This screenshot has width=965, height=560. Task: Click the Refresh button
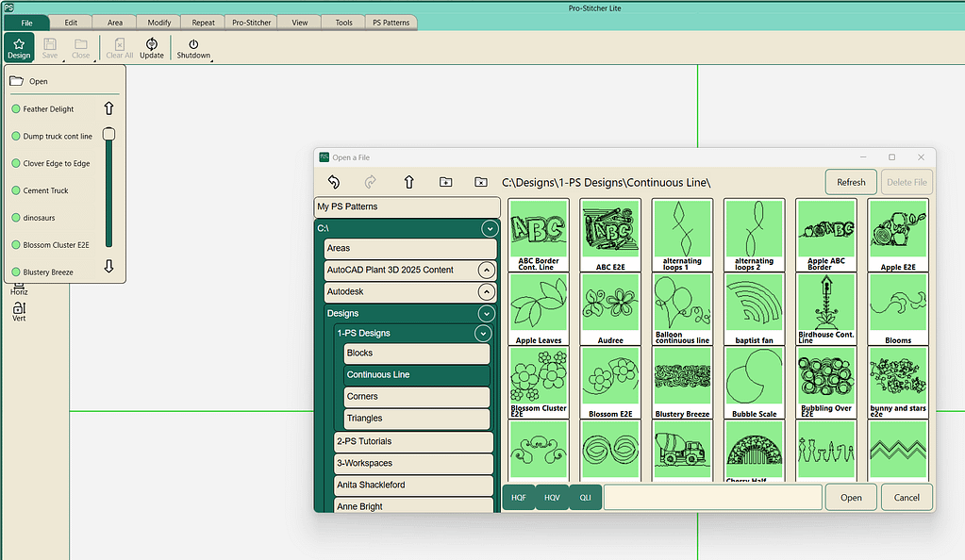(851, 183)
